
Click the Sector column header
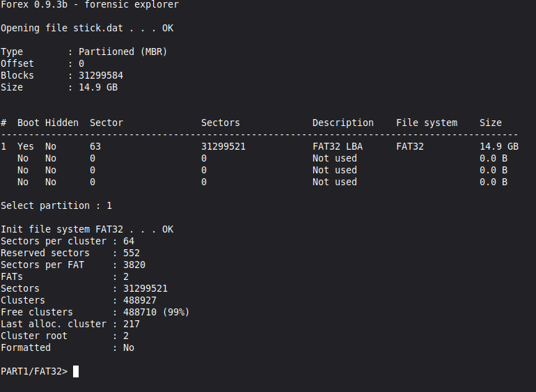click(x=106, y=123)
